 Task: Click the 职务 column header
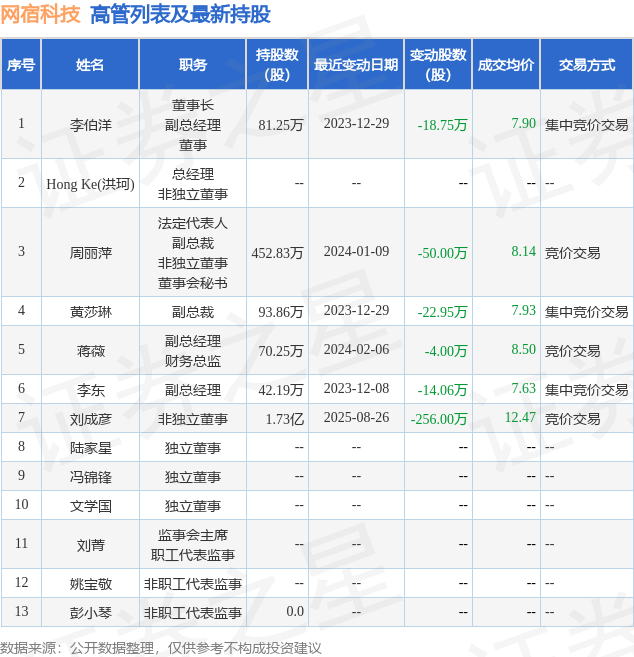tap(193, 65)
